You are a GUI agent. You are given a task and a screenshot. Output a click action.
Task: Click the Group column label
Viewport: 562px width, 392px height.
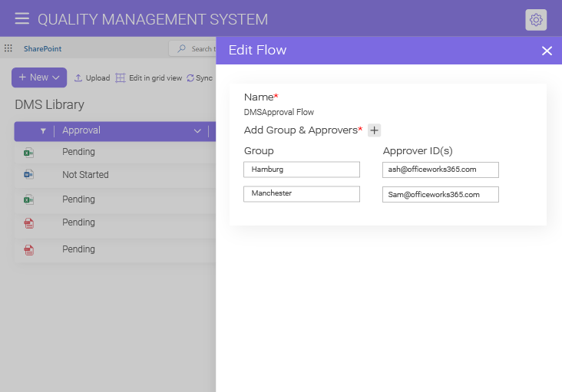tap(259, 150)
